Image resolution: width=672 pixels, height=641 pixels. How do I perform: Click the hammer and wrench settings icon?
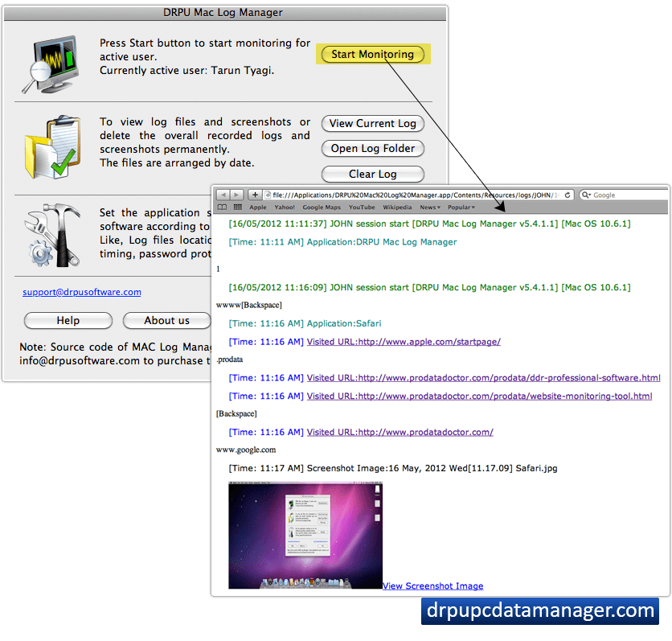click(53, 235)
